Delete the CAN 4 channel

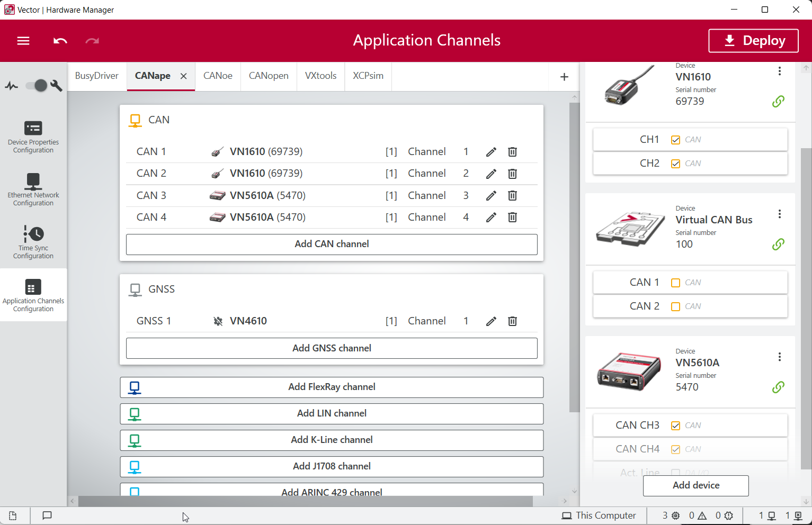pyautogui.click(x=512, y=218)
